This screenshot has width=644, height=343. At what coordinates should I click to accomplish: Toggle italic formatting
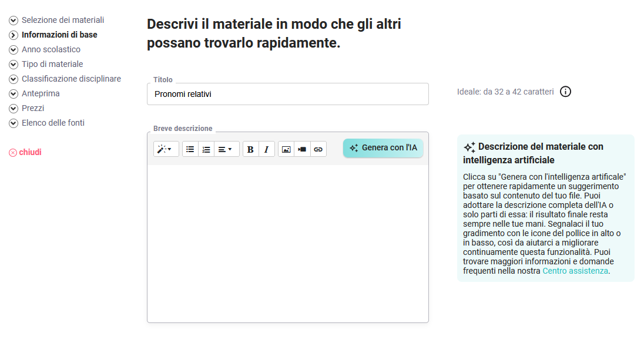pos(266,149)
